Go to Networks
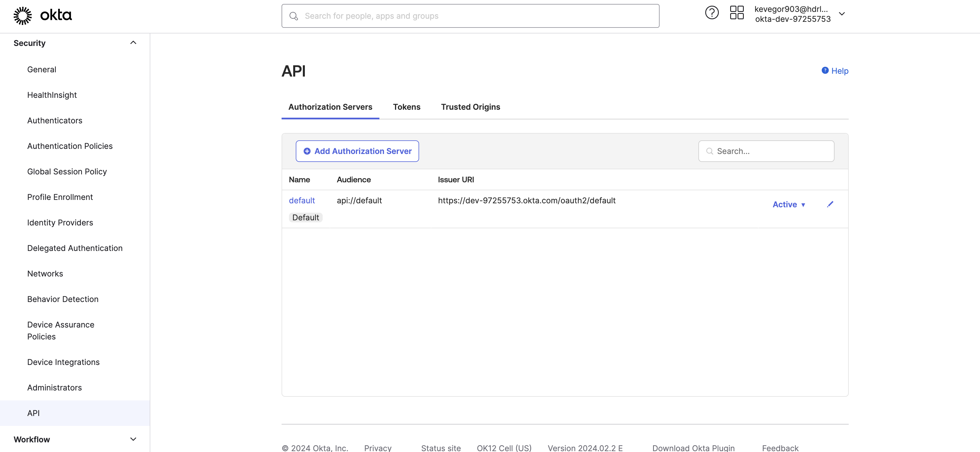 45,274
